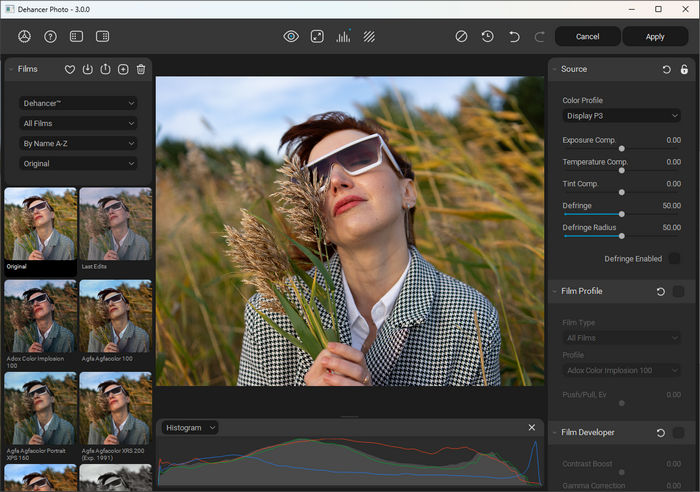
Task: Click the undo arrow icon
Action: (514, 37)
